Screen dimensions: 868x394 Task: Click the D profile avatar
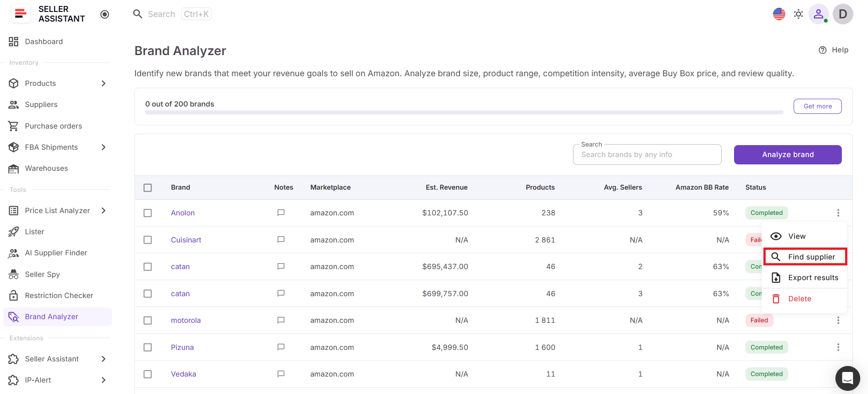tap(843, 14)
